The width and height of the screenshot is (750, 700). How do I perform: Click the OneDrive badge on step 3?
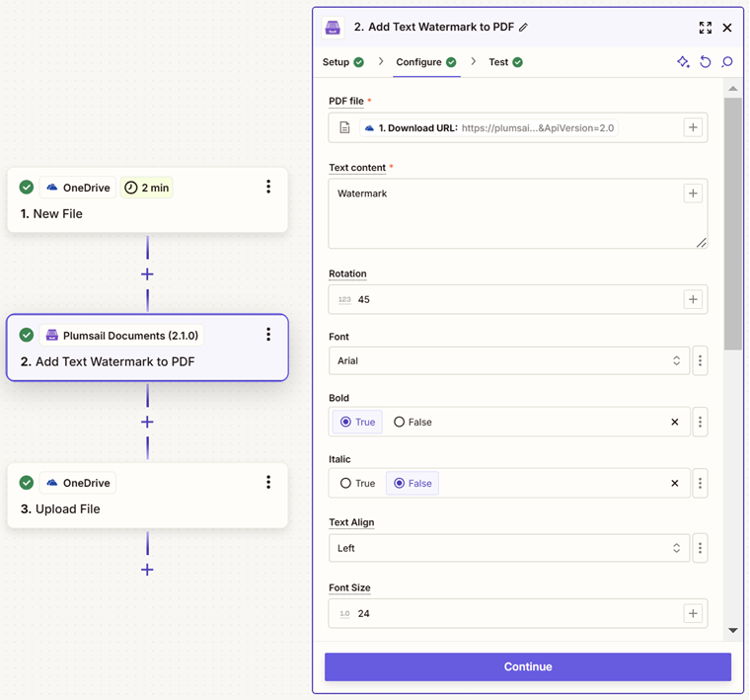click(x=78, y=483)
